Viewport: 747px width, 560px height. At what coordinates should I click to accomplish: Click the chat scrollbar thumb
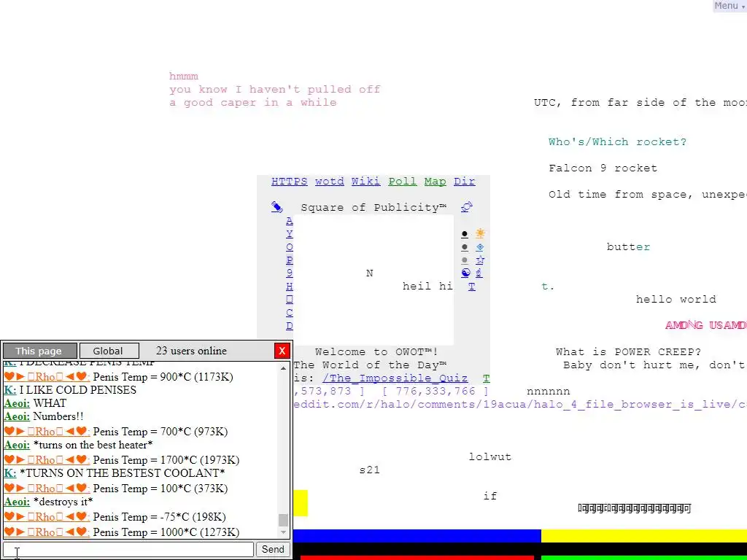(x=284, y=519)
